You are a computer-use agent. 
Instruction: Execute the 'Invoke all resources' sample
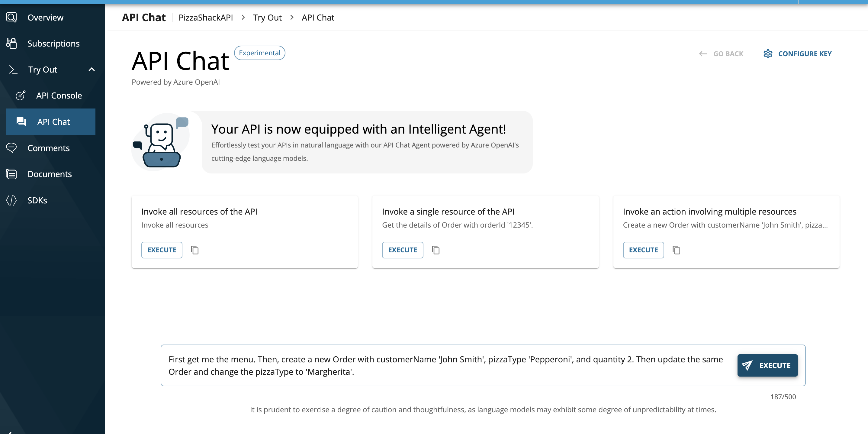click(162, 250)
